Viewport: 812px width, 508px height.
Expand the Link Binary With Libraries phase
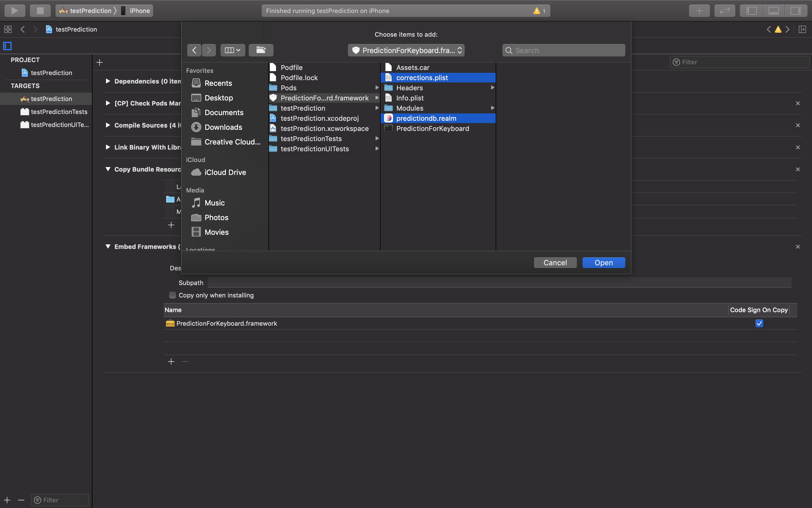click(108, 147)
